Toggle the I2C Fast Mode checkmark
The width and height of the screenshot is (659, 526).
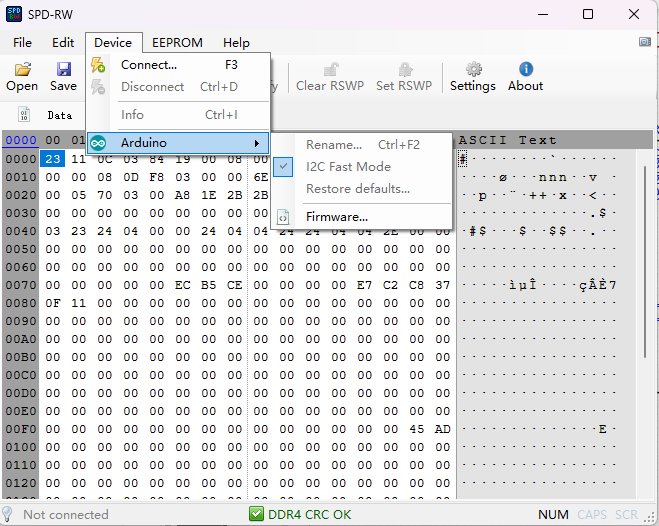click(283, 167)
